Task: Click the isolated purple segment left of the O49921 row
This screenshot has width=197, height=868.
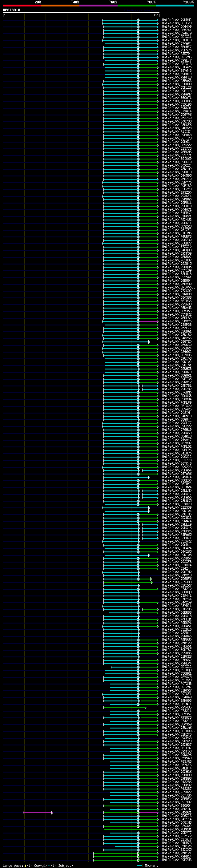Action: [x=38, y=813]
